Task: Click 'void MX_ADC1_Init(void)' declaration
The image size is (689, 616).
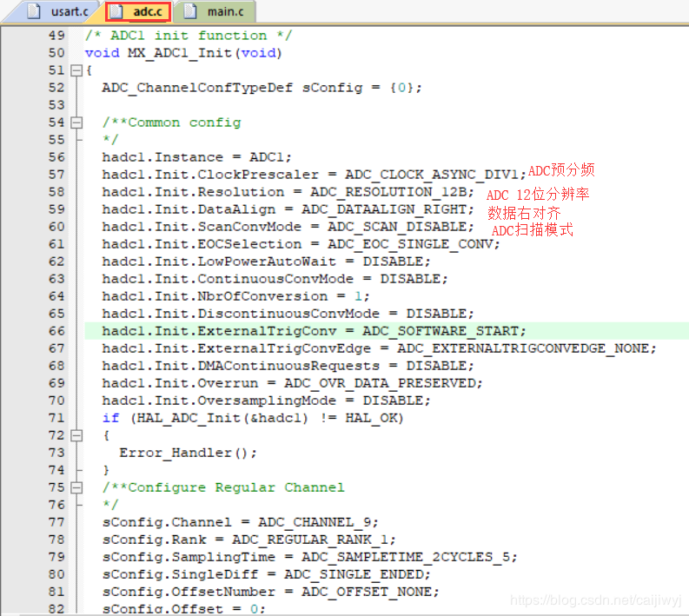Action: (183, 53)
